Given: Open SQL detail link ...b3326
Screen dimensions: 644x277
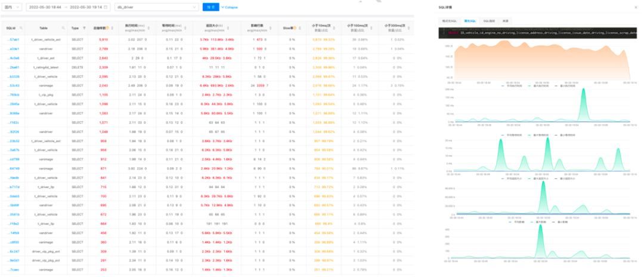Looking at the screenshot, I should point(14,76).
